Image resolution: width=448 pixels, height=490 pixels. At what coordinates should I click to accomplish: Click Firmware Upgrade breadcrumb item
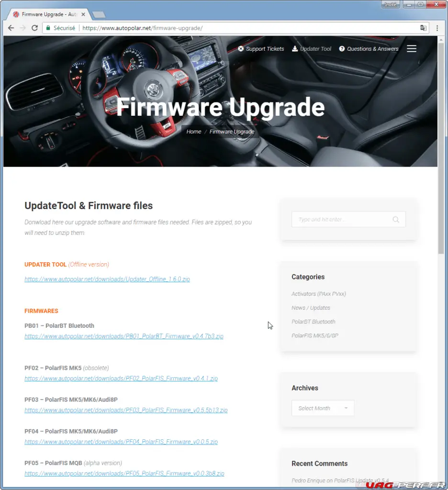(x=232, y=132)
